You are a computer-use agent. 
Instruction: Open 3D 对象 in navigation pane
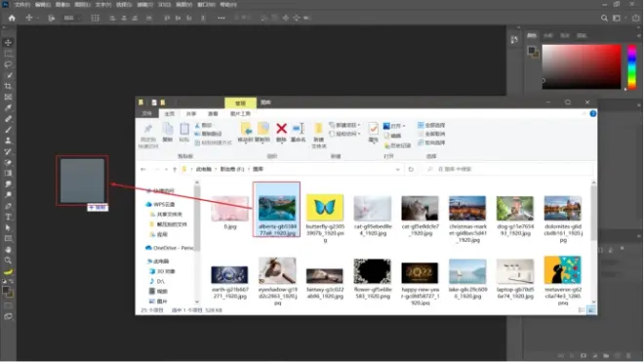162,271
